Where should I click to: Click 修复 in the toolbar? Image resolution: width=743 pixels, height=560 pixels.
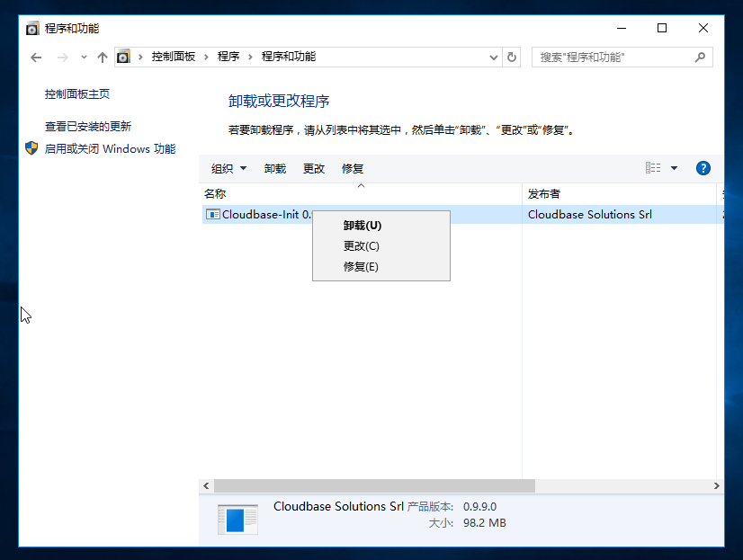pos(353,168)
